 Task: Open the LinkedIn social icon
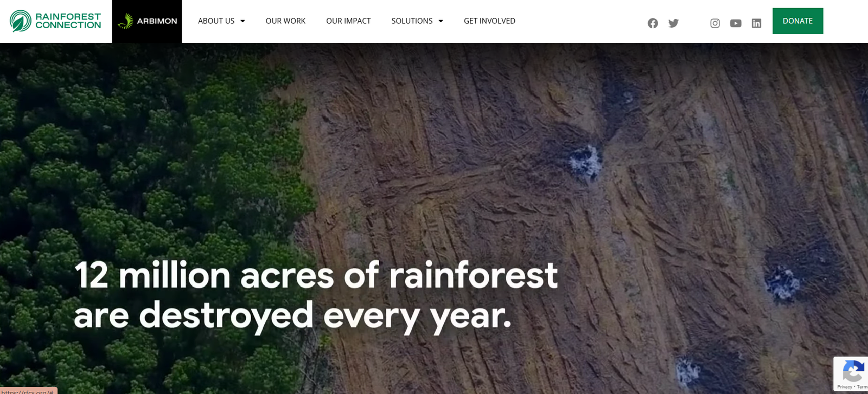tap(756, 23)
